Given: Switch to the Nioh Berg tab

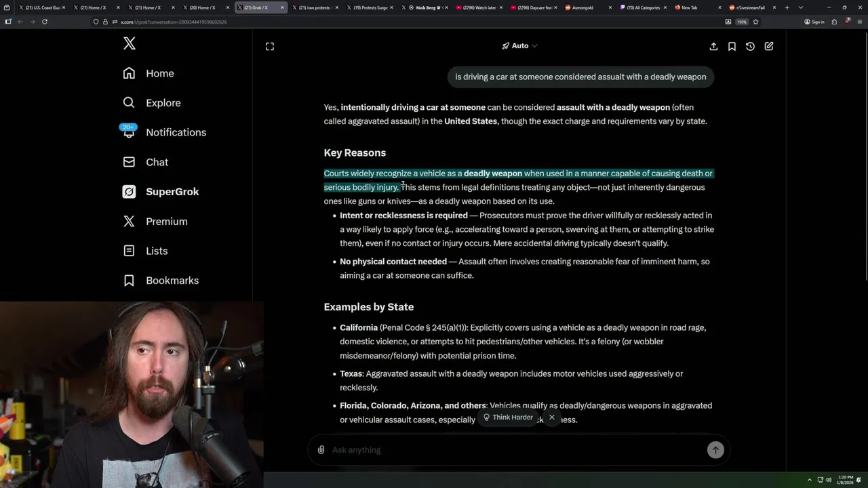Looking at the screenshot, I should coord(423,7).
